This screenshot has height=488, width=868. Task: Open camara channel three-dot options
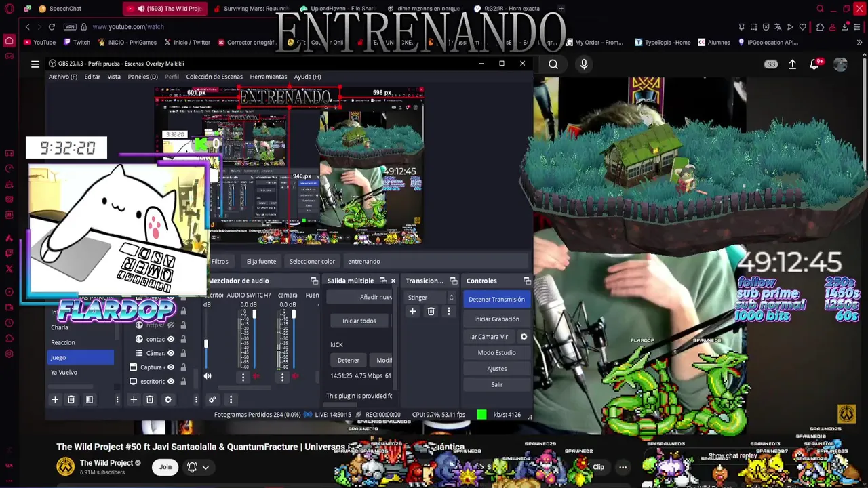[282, 377]
